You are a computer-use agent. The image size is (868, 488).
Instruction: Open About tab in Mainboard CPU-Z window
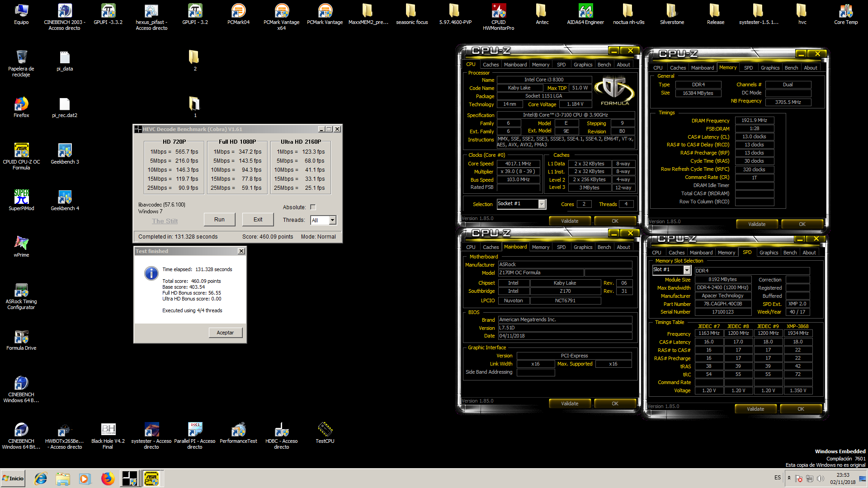coord(623,247)
